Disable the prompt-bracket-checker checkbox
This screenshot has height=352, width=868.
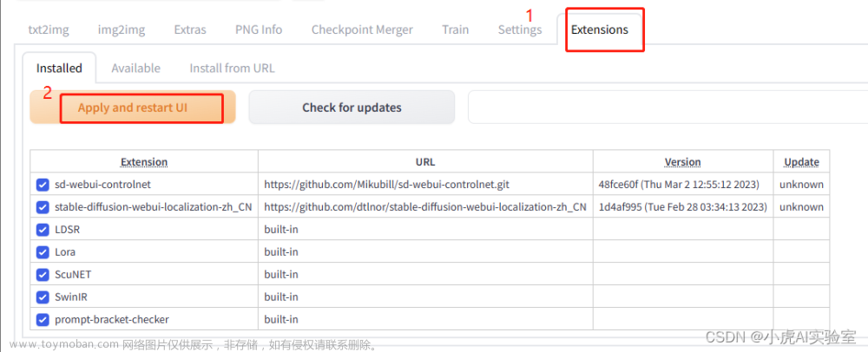tap(43, 319)
